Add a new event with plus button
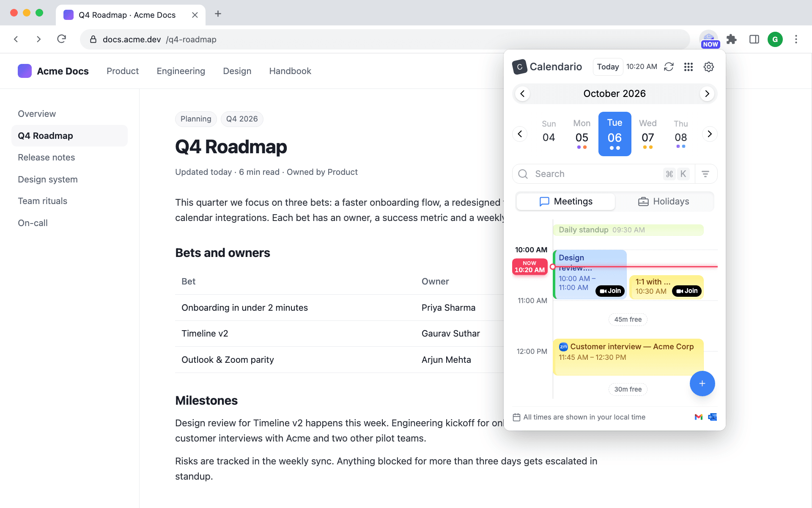This screenshot has height=508, width=812. click(702, 384)
